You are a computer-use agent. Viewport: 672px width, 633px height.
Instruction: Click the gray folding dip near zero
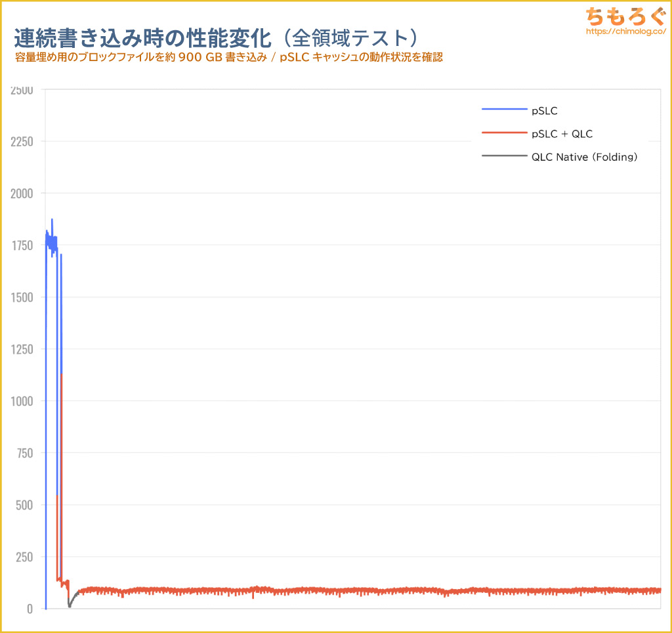click(x=70, y=605)
